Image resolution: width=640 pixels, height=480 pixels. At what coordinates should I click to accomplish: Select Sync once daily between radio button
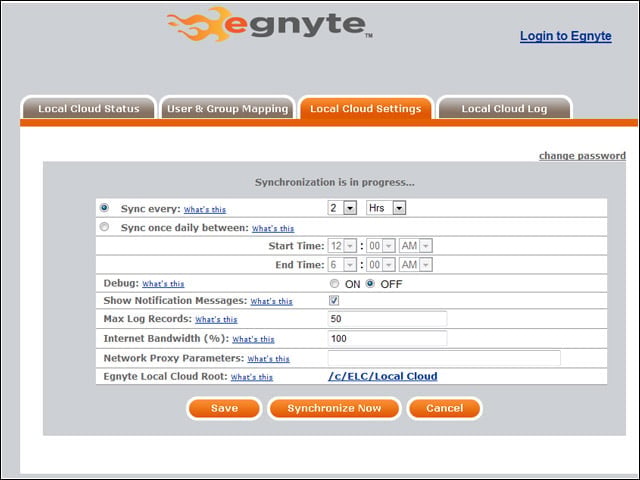tap(104, 227)
